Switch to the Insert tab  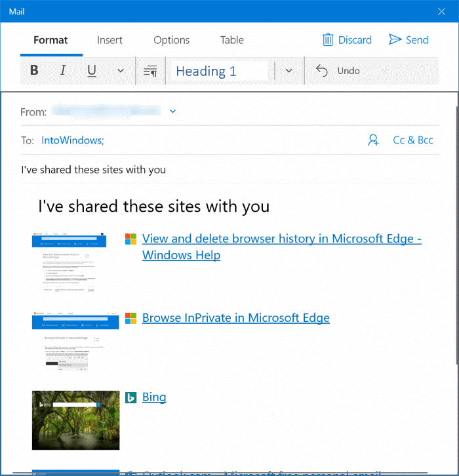tap(110, 40)
